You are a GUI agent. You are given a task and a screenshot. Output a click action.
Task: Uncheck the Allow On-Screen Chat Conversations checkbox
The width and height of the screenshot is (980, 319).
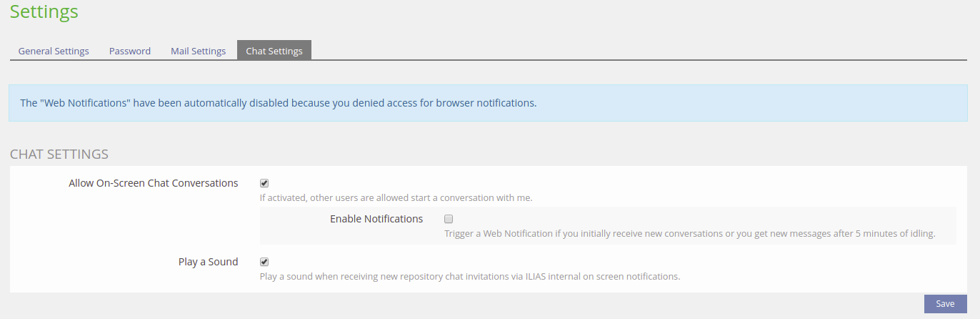coord(264,183)
